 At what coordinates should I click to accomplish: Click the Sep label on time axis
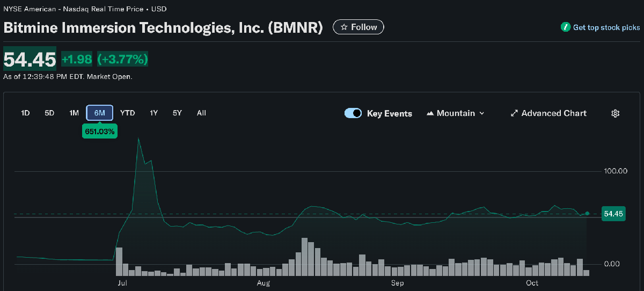coord(397,283)
